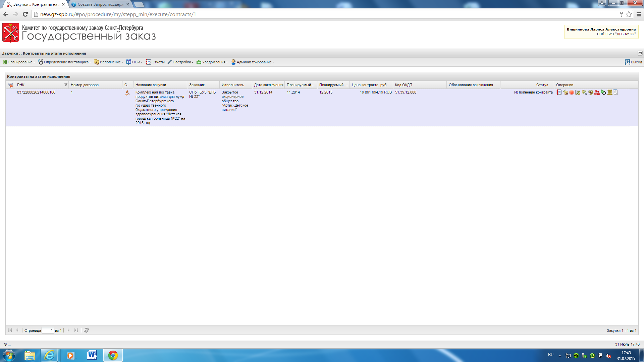Click the page number input field
644x362 pixels.
[48, 330]
